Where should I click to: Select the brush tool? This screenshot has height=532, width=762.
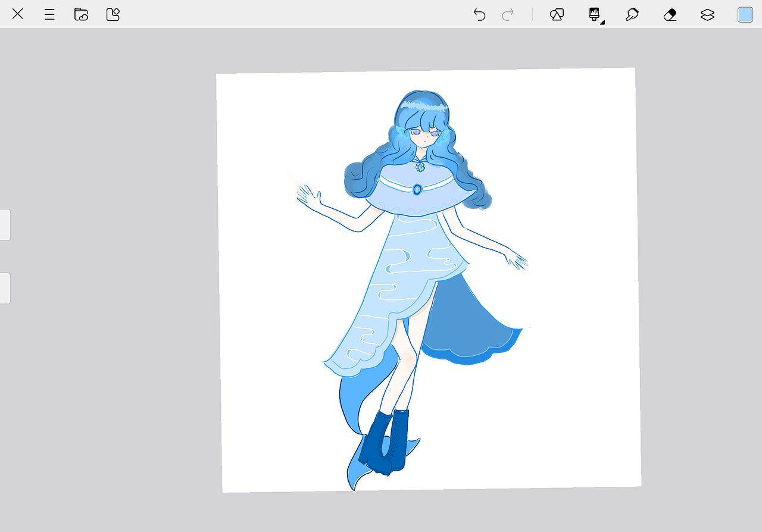pyautogui.click(x=594, y=14)
